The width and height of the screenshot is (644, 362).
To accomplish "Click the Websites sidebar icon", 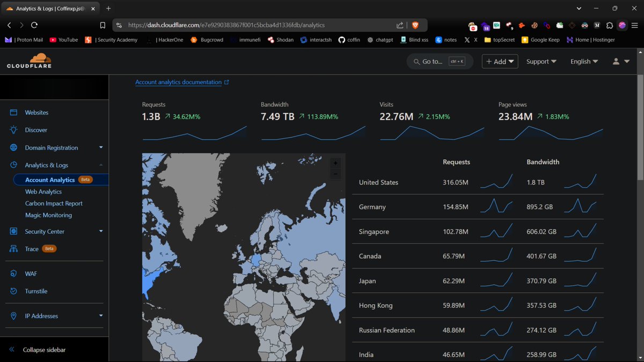I will [x=13, y=113].
